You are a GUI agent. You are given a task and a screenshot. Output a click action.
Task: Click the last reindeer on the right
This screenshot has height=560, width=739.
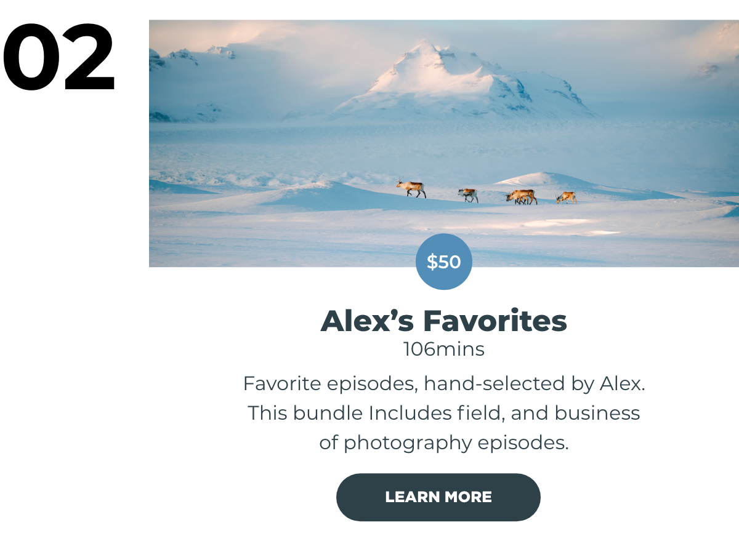567,198
